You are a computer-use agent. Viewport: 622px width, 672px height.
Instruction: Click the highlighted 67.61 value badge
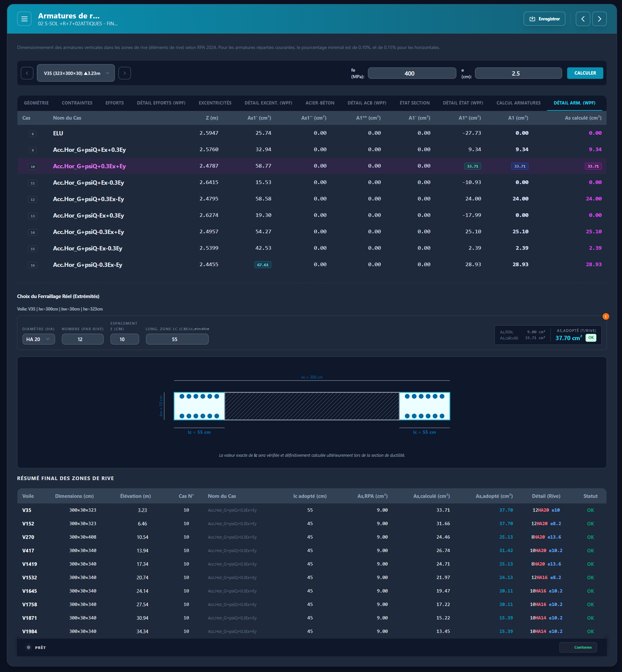click(x=262, y=265)
